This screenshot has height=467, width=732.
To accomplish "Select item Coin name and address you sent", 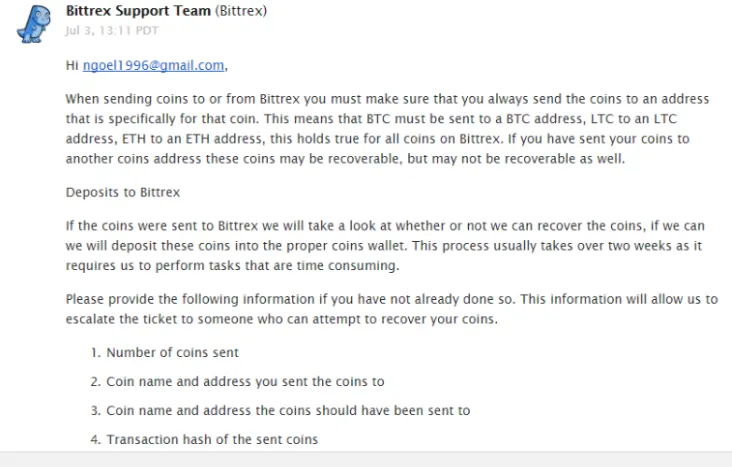I will click(245, 382).
